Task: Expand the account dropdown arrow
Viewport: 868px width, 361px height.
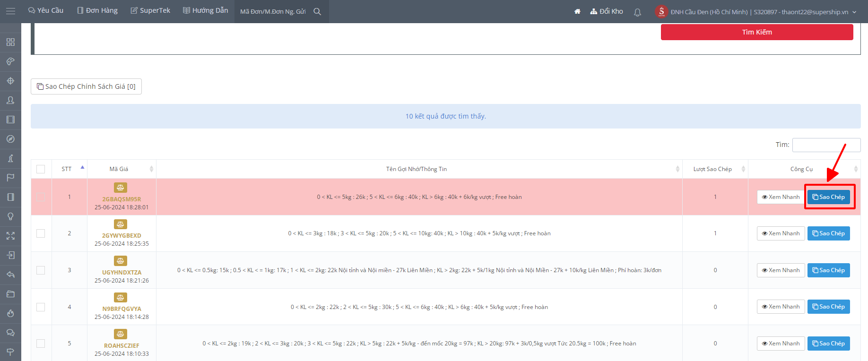Action: pos(854,12)
